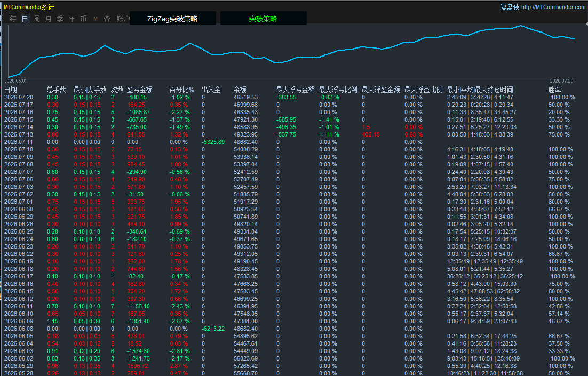Select the 年 yearly statistics tab
The image size is (588, 376).
(x=72, y=19)
